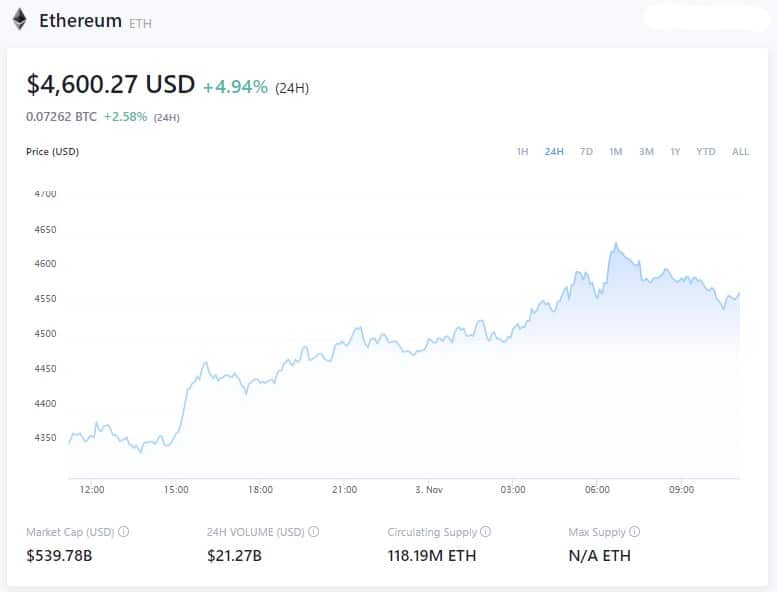This screenshot has width=777, height=592.
Task: Click the Price (USD) axis label
Action: [x=53, y=152]
